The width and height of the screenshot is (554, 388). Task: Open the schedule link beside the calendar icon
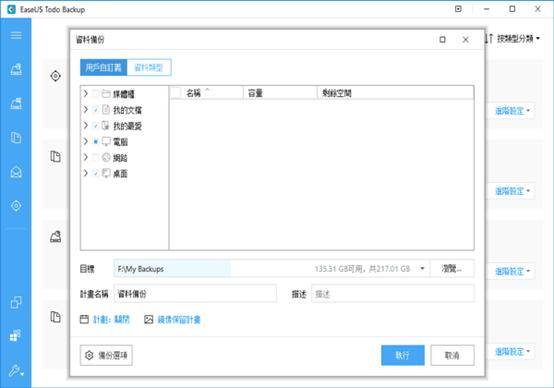[111, 319]
